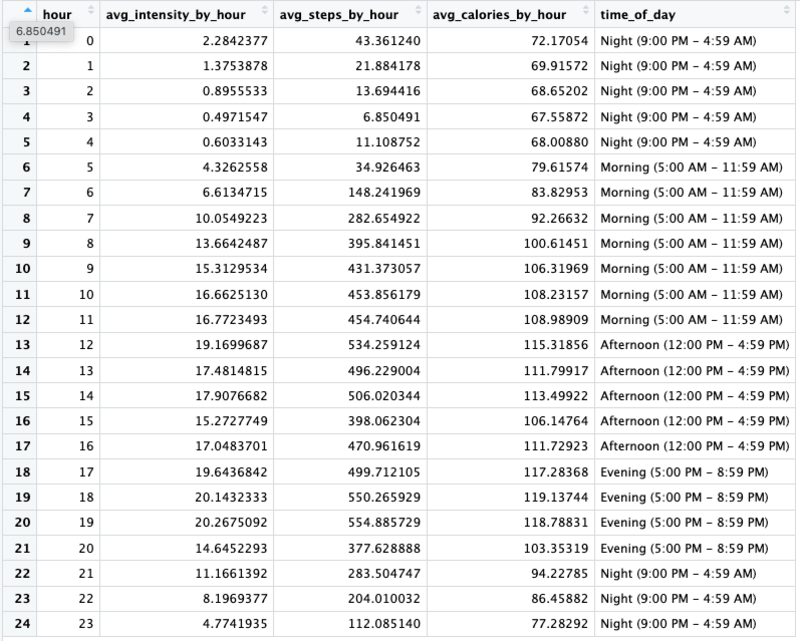The image size is (800, 641).
Task: Select row number 13
Action: point(22,344)
